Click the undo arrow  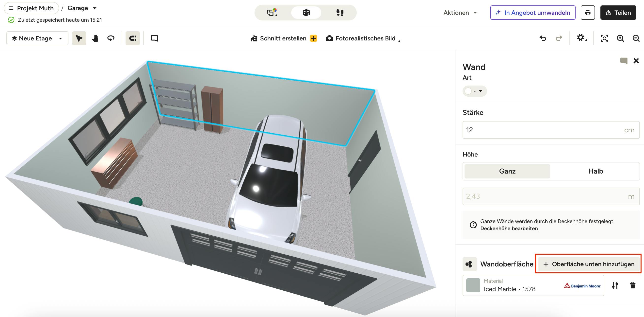[543, 38]
